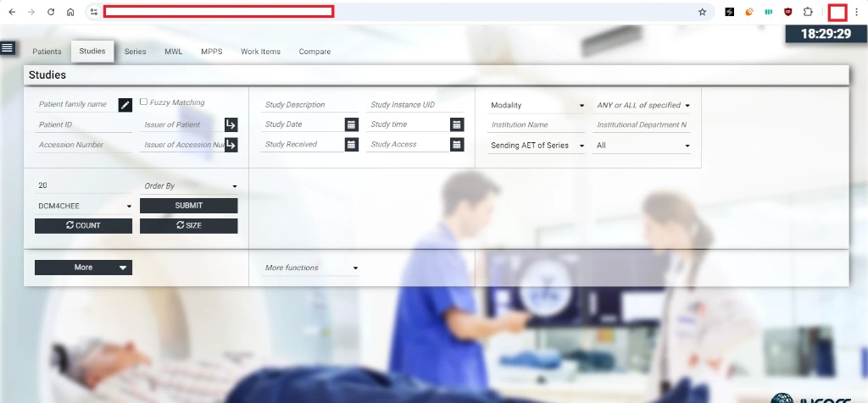Click the site information icon in the address bar
Image resolution: width=868 pixels, height=403 pixels.
(93, 12)
